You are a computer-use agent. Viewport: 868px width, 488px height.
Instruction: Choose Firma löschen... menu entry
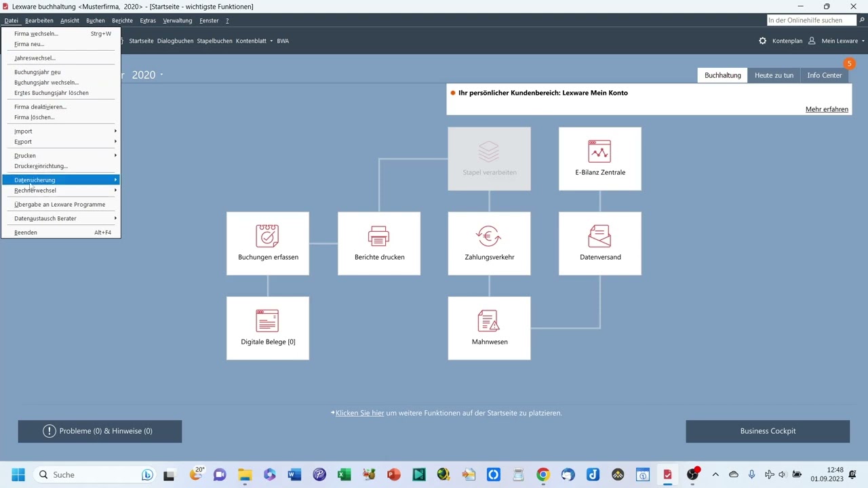(x=61, y=117)
